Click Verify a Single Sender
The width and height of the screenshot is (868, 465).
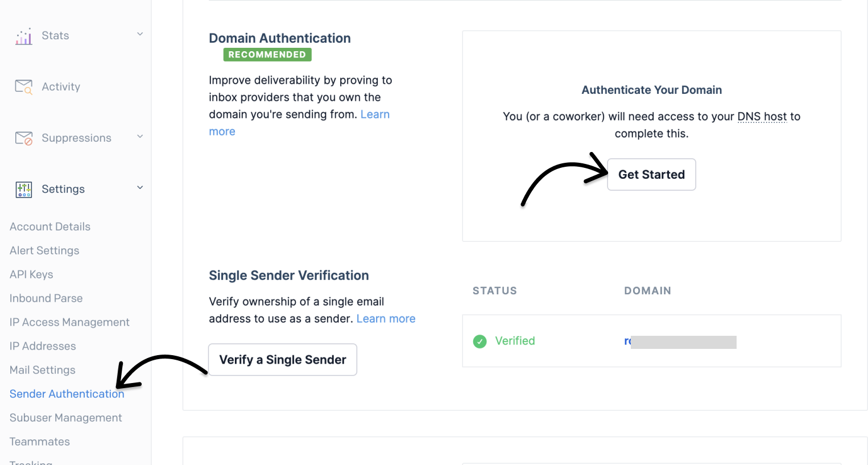(283, 359)
